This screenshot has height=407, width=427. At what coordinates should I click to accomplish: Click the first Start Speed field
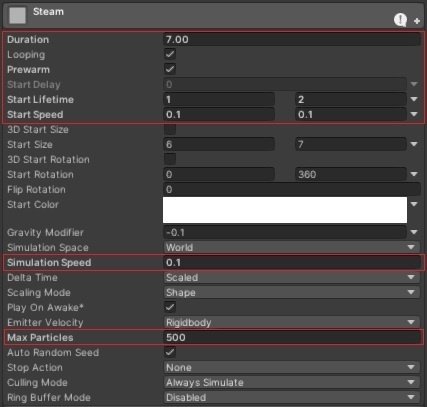click(x=219, y=114)
